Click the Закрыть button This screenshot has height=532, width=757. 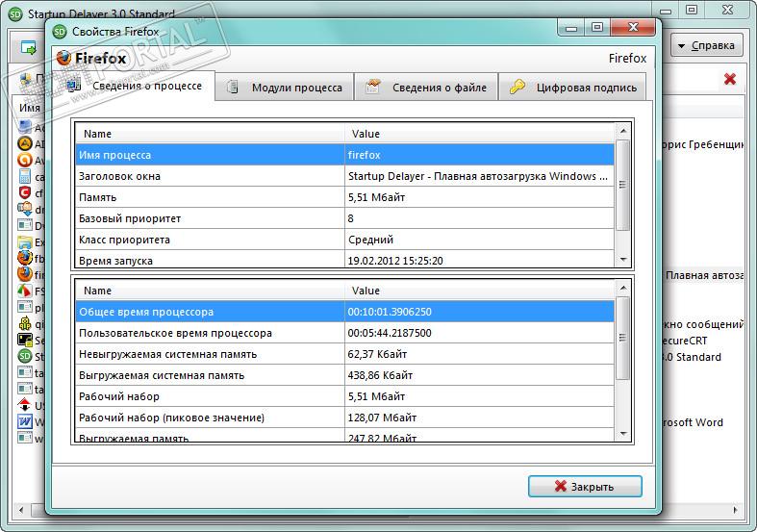coord(585,486)
